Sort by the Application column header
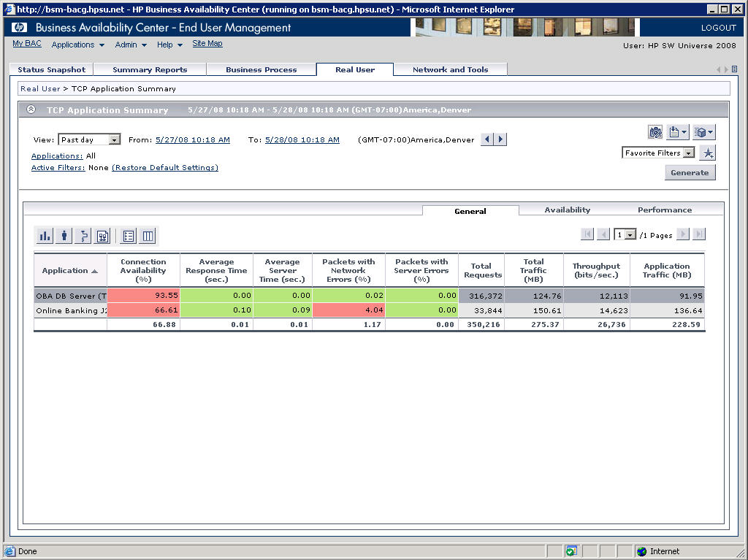748x560 pixels. click(70, 270)
